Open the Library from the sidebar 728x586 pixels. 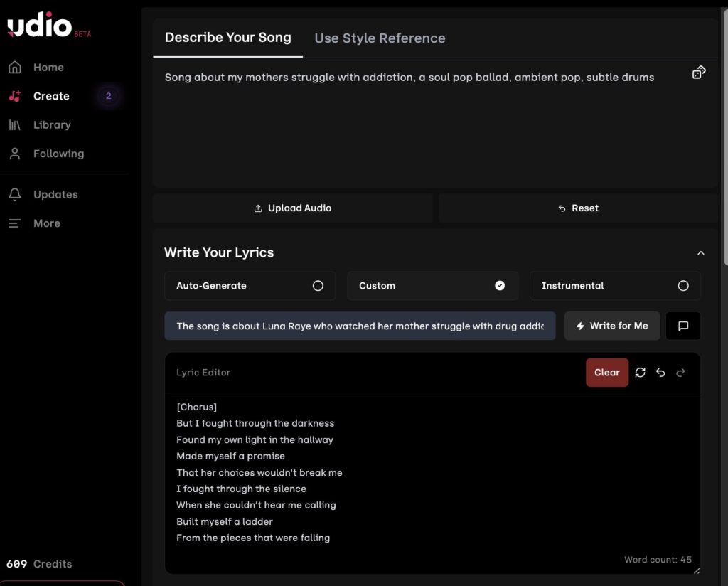pyautogui.click(x=51, y=124)
